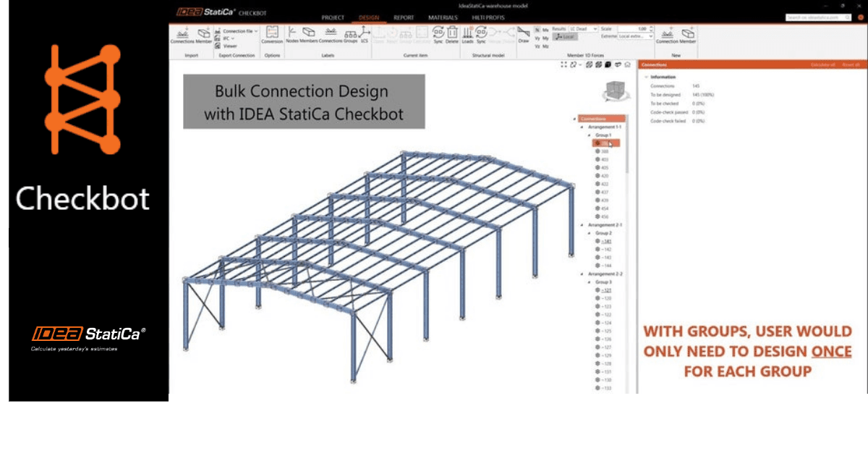Viewport: 868px width, 456px height.
Task: Toggle N force component
Action: (x=537, y=29)
